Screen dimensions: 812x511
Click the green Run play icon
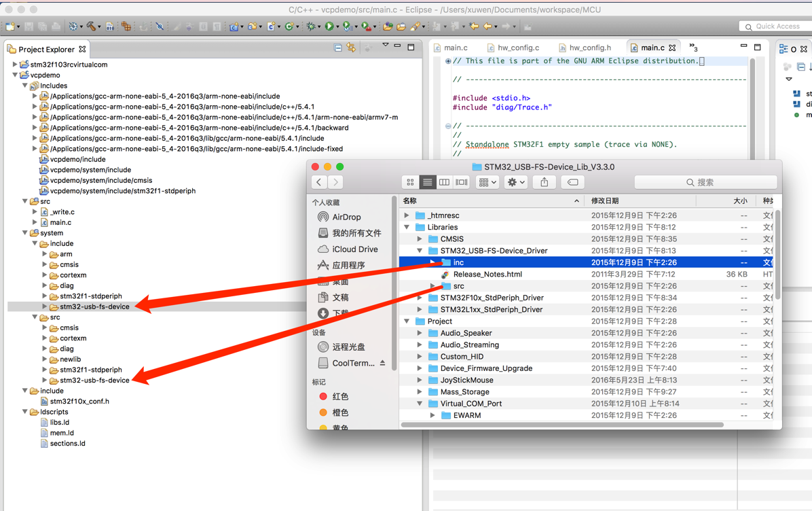pyautogui.click(x=329, y=26)
